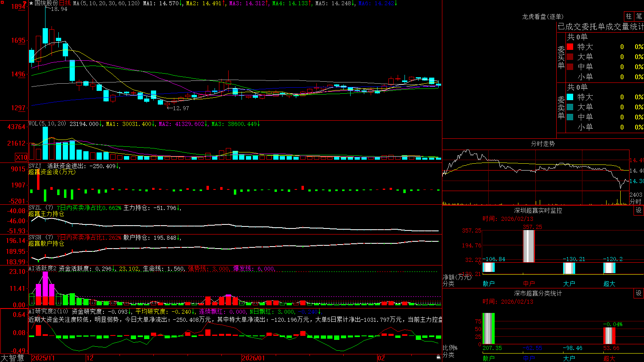Image resolution: width=644 pixels, height=362 pixels.
Task: Click the 龙虎看盘(逐单) panel title
Action: click(x=543, y=16)
